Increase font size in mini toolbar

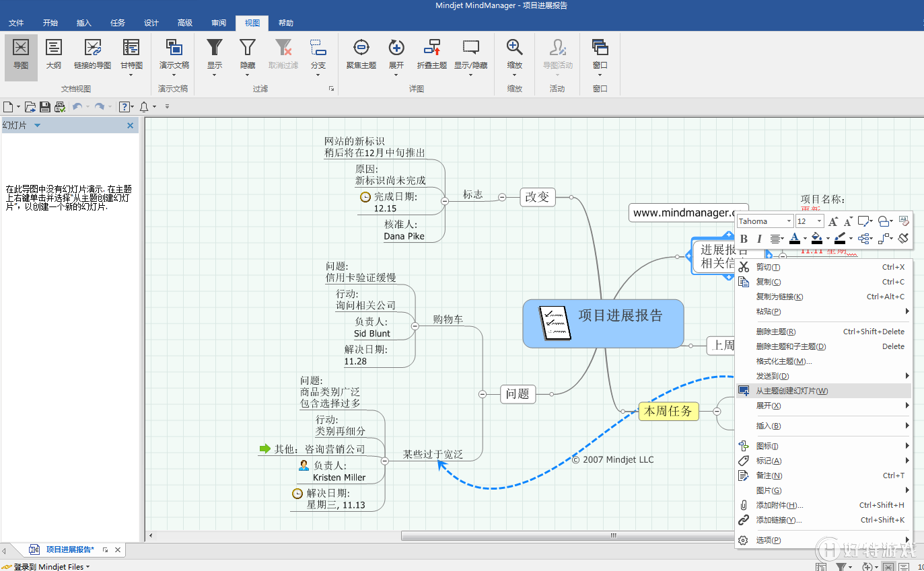pos(833,221)
